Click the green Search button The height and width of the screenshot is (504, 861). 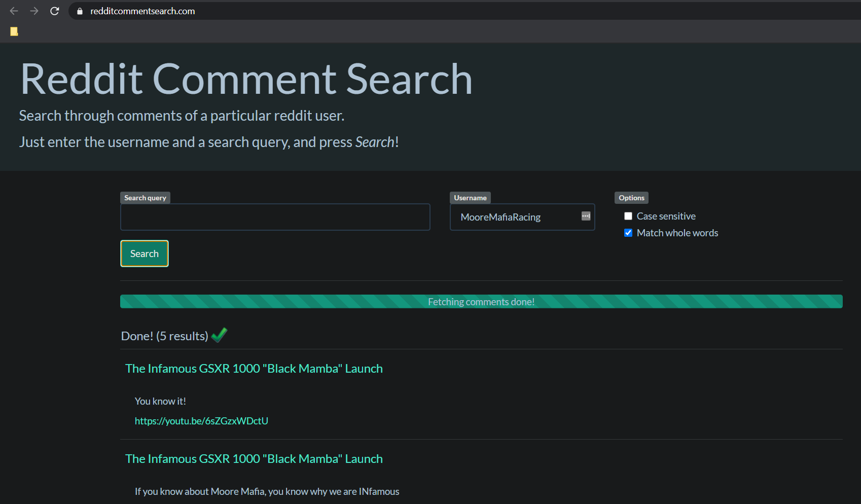145,254
